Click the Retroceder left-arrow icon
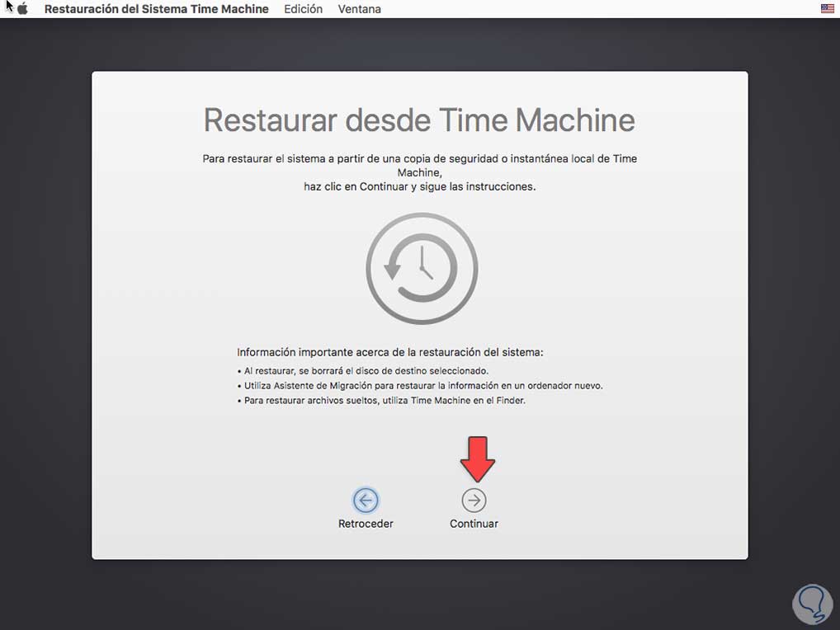Viewport: 840px width, 630px height. pos(366,501)
